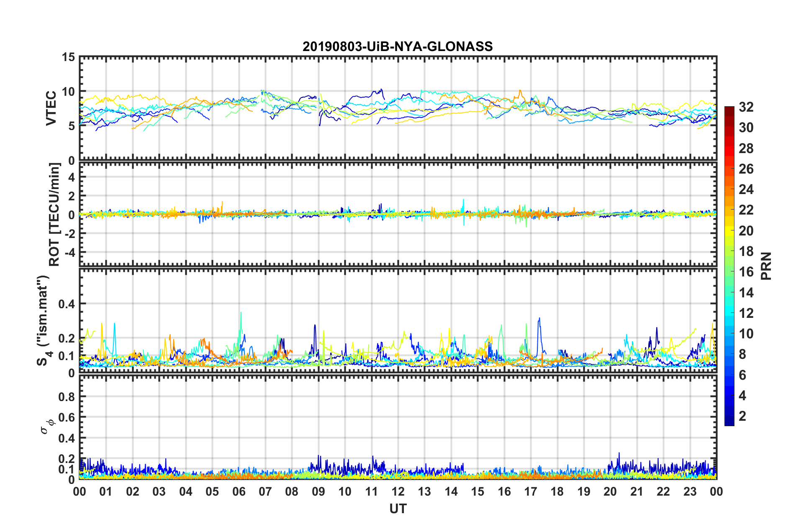Click the plot title "20190803-UiB-NYA-GLONASS"
This screenshot has width=796, height=532.
coord(398,46)
